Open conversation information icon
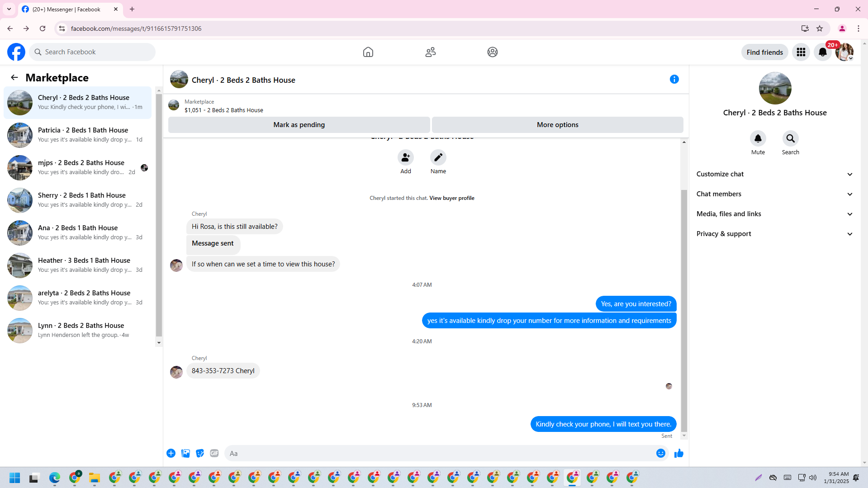 click(674, 79)
